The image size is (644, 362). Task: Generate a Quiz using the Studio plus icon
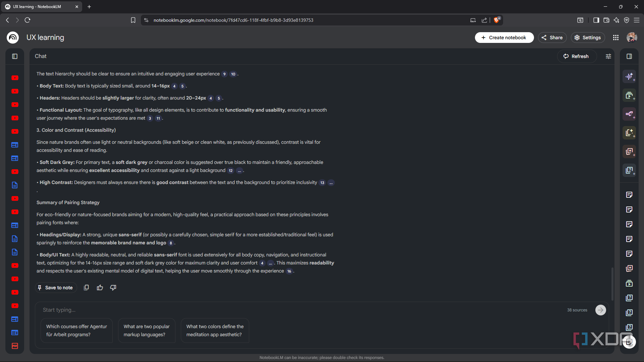click(629, 170)
